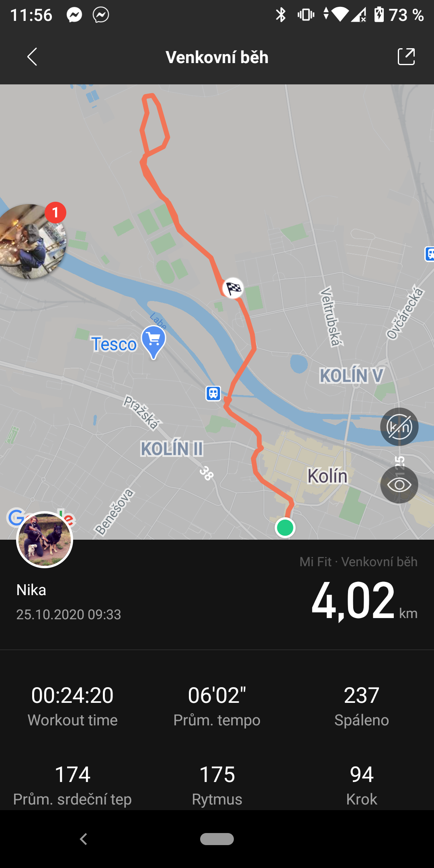This screenshot has height=868, width=434.
Task: Select the 00:24:20 Workout time stat
Action: 72,706
